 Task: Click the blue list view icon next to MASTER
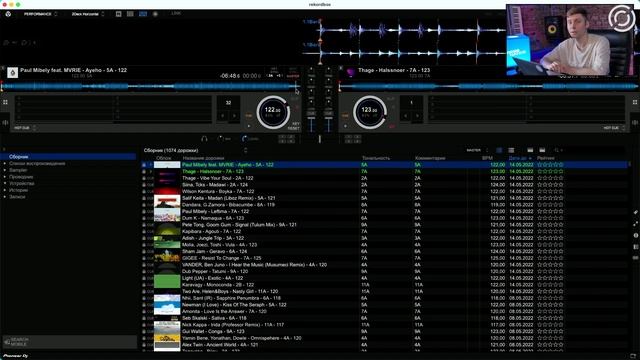499,150
